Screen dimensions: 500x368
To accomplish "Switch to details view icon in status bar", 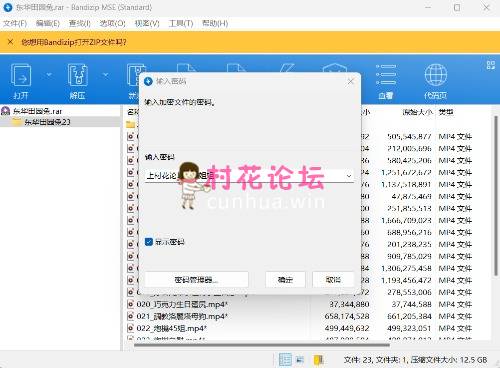I will point(285,360).
